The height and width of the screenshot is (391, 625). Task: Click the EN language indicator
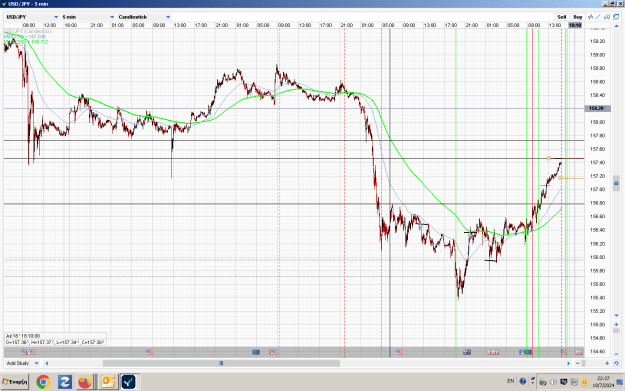pyautogui.click(x=511, y=381)
